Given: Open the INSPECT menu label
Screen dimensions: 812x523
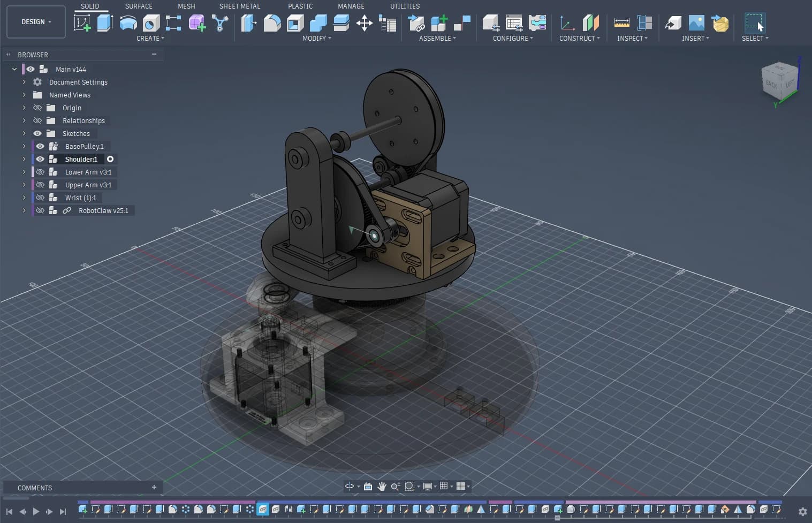Looking at the screenshot, I should click(x=632, y=39).
